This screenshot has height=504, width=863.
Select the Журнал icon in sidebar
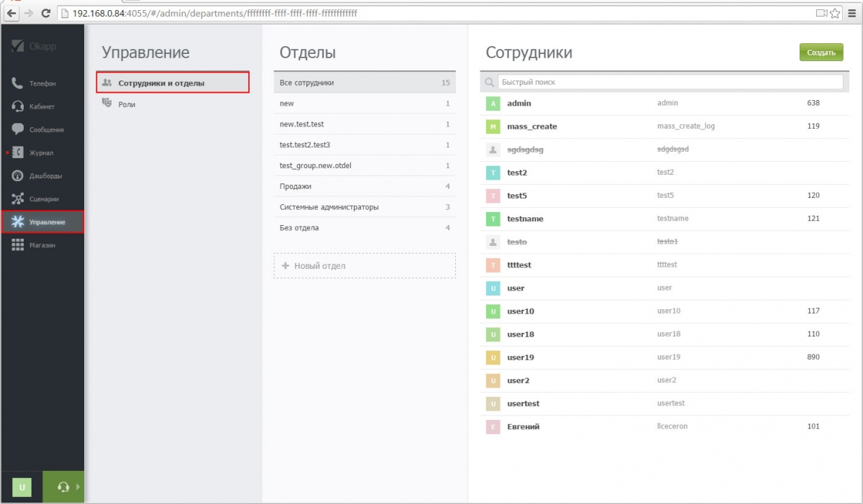coord(18,152)
